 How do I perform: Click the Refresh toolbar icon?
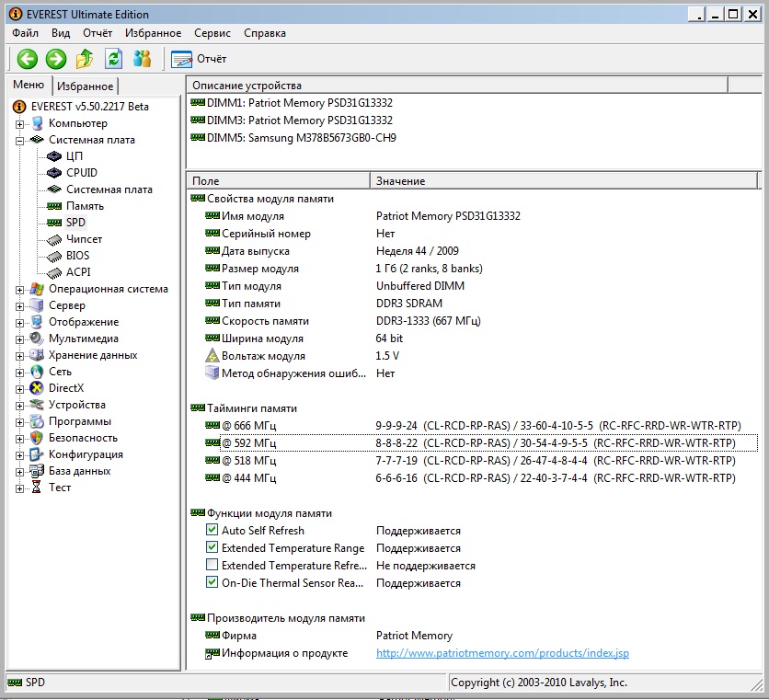pos(114,59)
